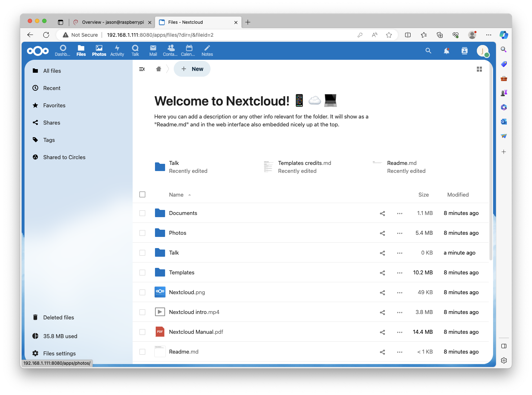Screen dimensions: 532x395
Task: Open Nextcloud Talk from the app bar
Action: (135, 50)
